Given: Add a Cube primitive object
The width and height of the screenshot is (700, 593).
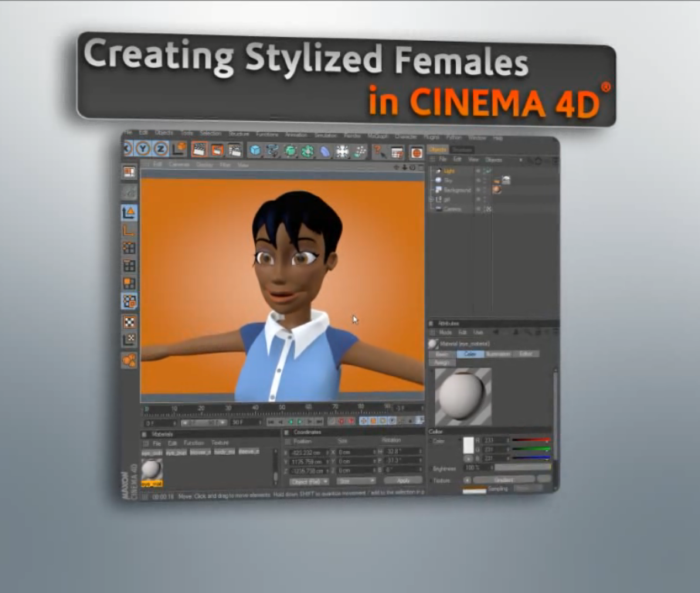Looking at the screenshot, I should coord(255,151).
